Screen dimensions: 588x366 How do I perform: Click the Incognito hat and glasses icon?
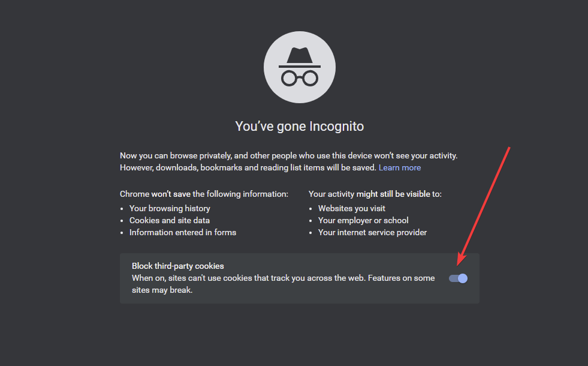pos(300,67)
